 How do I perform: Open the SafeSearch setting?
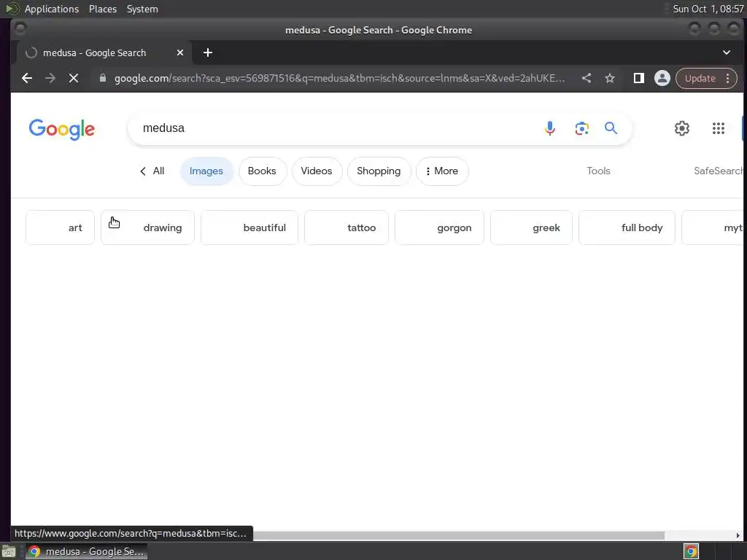point(719,171)
